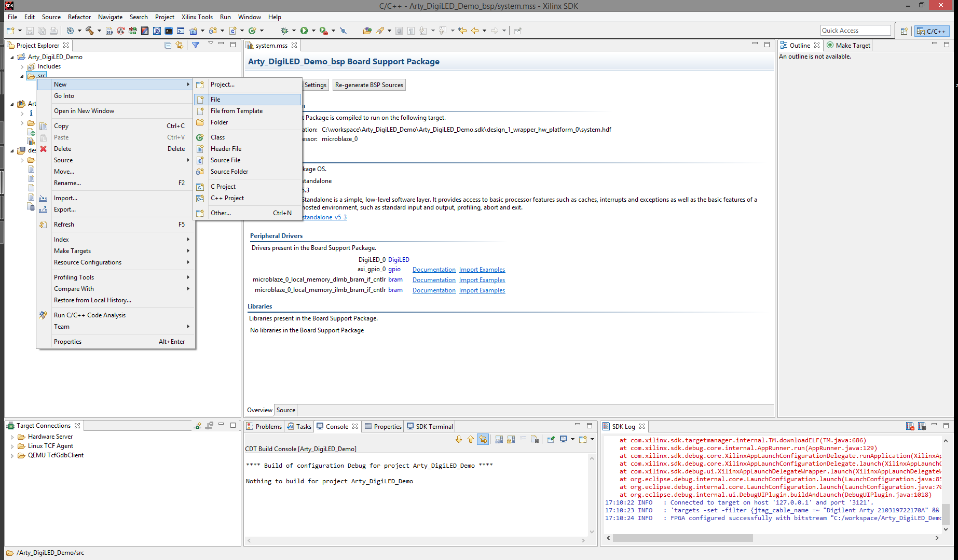Click Show Previous Match up arrow in Console
Viewport: 958px width, 560px height.
[471, 440]
